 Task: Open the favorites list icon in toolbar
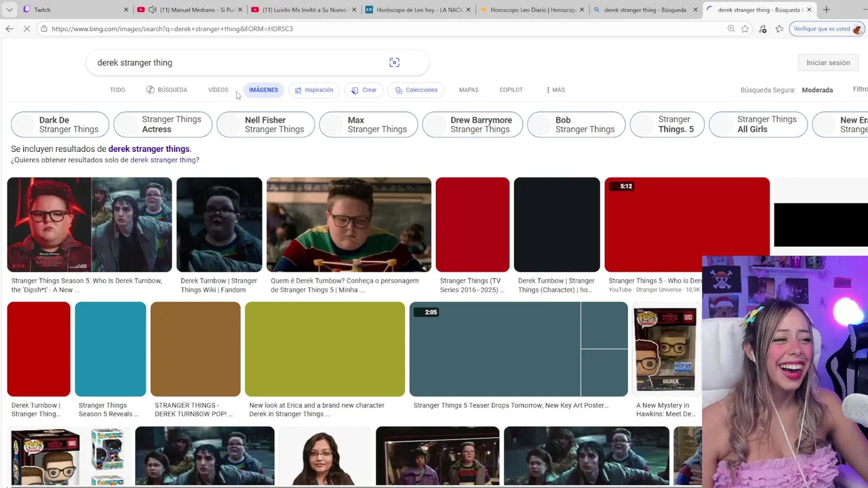(779, 28)
